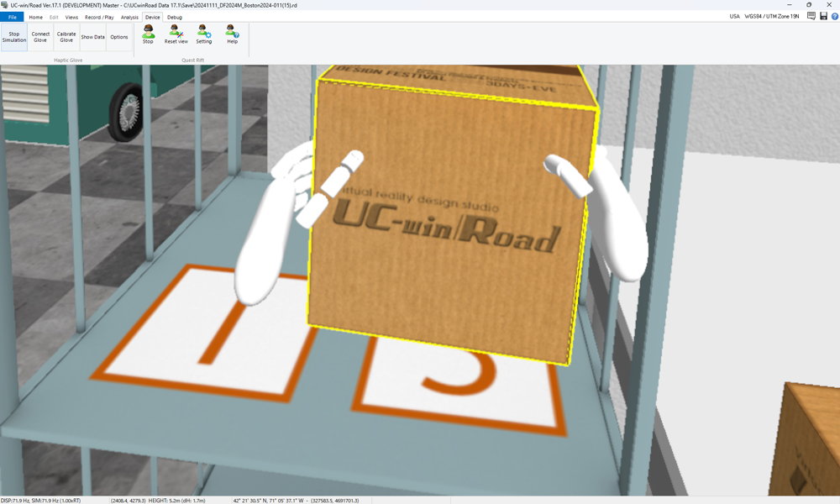Viewport: 840px width, 504px height.
Task: Click Calibrate Glove button
Action: (66, 37)
